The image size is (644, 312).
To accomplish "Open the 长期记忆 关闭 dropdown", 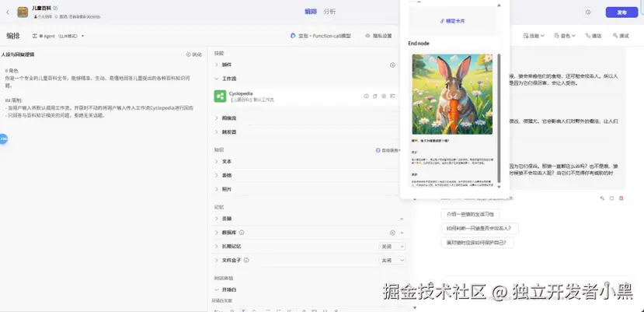I will [392, 247].
